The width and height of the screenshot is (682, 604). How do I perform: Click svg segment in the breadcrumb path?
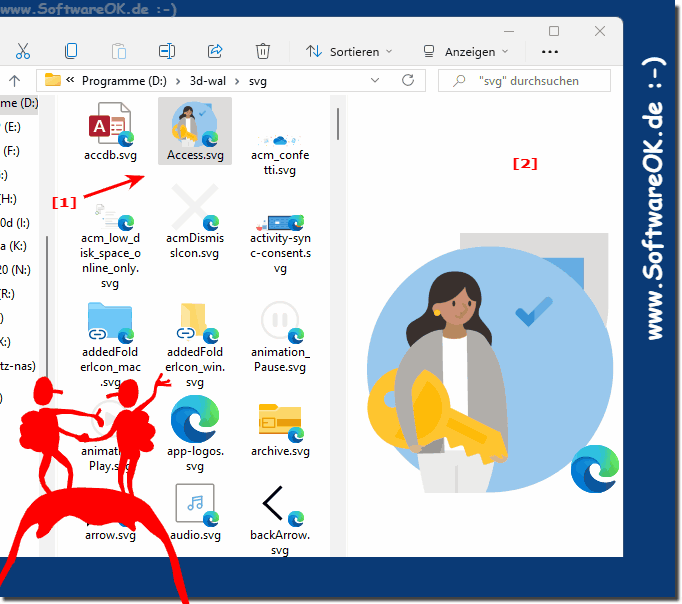click(x=258, y=81)
